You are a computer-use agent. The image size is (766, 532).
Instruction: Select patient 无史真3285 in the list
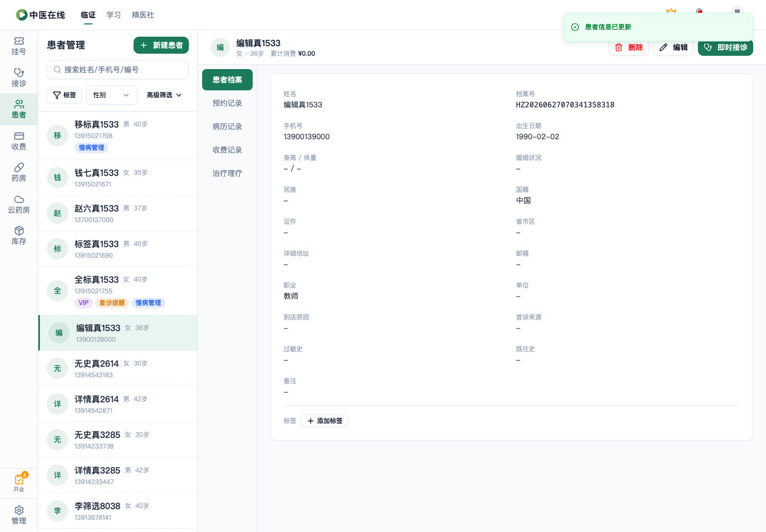(x=118, y=440)
